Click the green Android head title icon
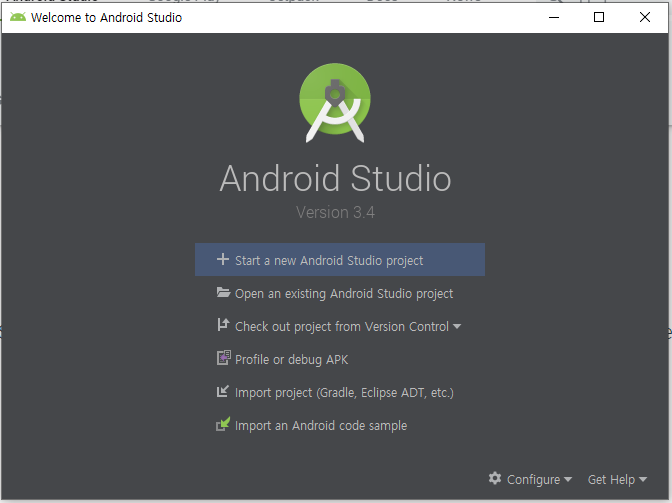The height and width of the screenshot is (503, 672). tap(18, 17)
